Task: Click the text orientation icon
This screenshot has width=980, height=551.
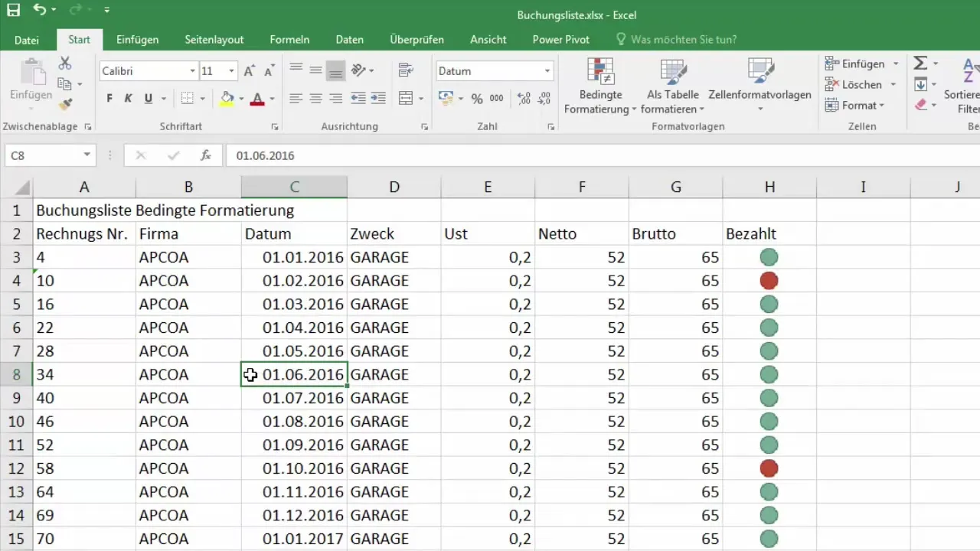Action: coord(358,70)
